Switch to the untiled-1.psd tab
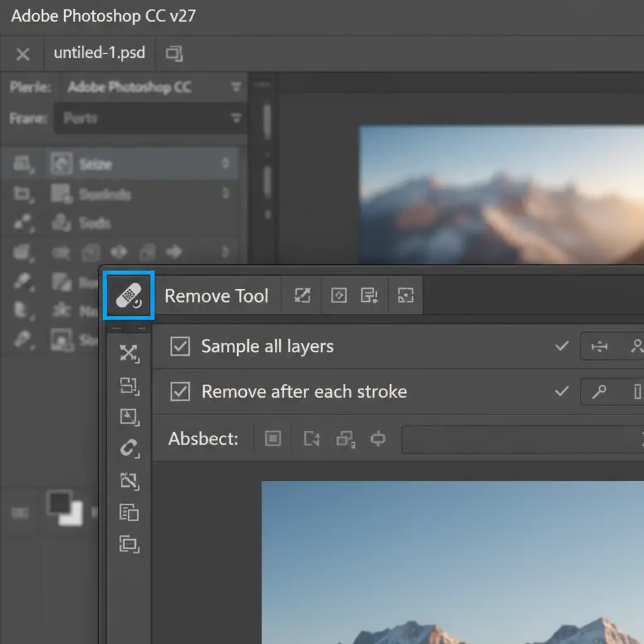Screen dimensions: 644x644 point(99,53)
